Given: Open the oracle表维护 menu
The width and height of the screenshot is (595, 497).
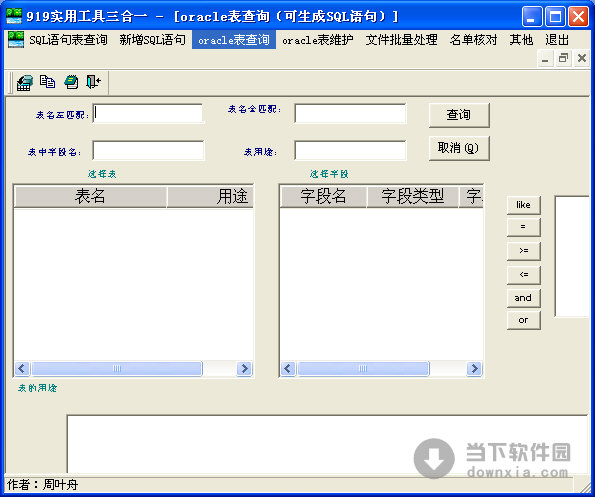Looking at the screenshot, I should (x=318, y=40).
